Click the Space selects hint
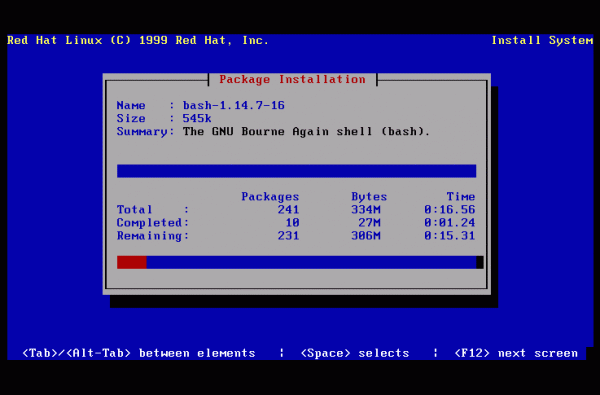This screenshot has height=395, width=600. tap(355, 353)
